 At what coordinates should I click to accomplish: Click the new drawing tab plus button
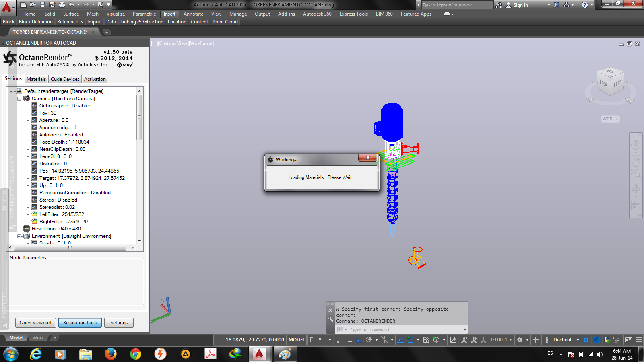107,32
